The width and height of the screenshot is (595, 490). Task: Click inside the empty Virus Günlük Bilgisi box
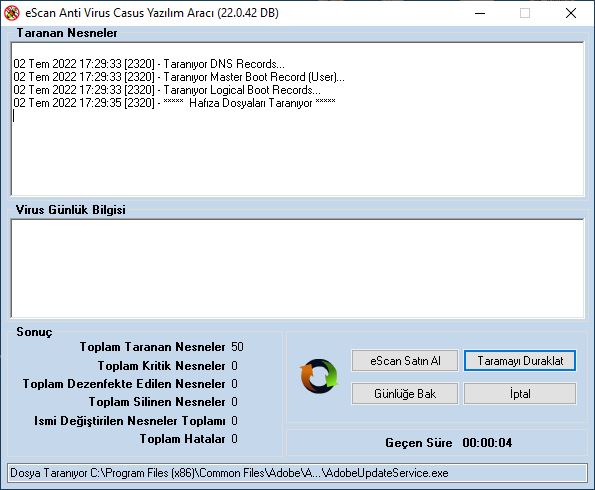[298, 268]
